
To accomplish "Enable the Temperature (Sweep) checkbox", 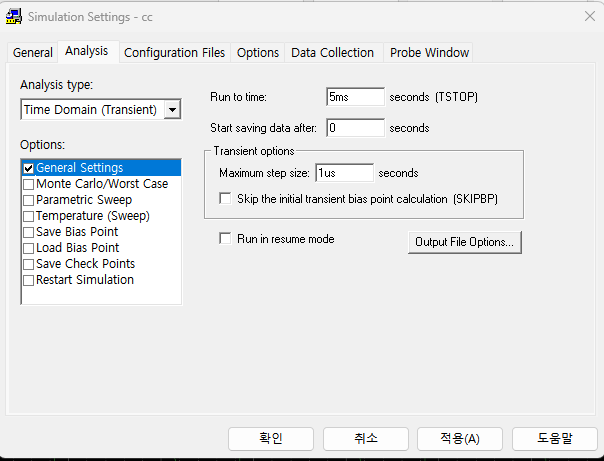I will [x=29, y=216].
